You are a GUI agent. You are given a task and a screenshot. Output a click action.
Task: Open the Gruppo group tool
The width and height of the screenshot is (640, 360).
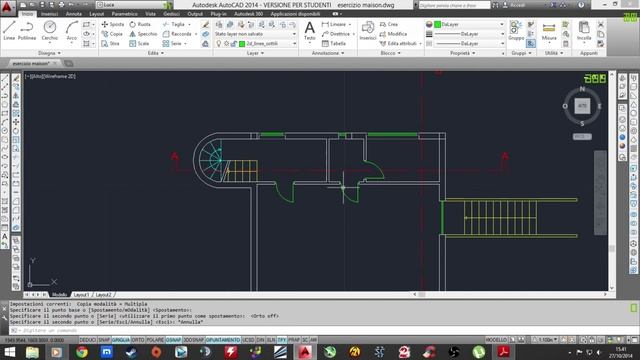(516, 31)
